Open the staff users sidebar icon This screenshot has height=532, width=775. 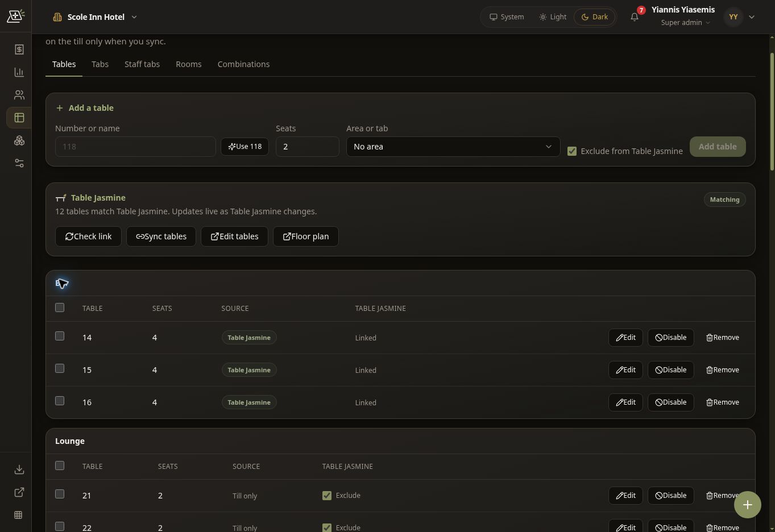19,95
